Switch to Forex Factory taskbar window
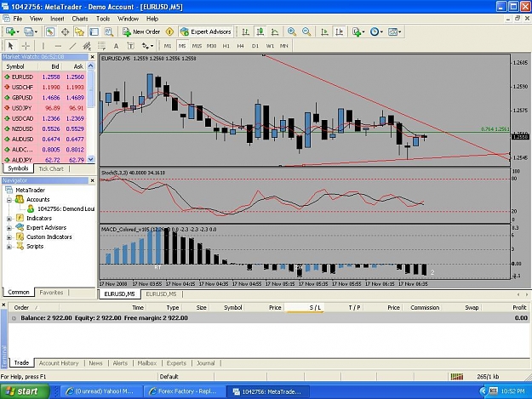Image resolution: width=532 pixels, height=399 pixels. click(x=184, y=391)
